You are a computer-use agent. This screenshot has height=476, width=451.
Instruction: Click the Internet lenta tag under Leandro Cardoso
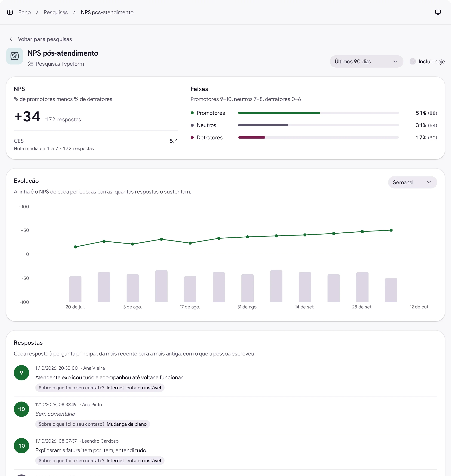[x=100, y=461]
